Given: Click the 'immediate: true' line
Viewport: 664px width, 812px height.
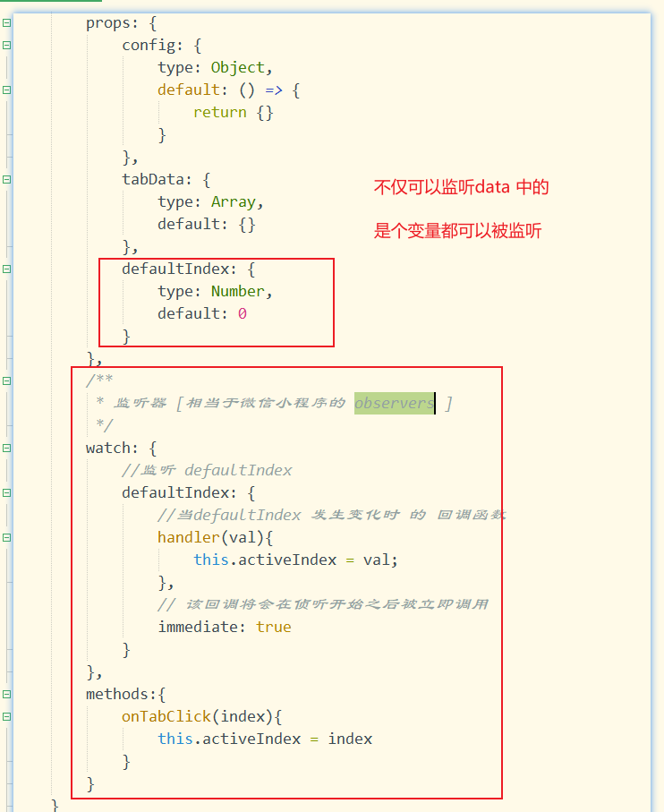Looking at the screenshot, I should [x=225, y=627].
